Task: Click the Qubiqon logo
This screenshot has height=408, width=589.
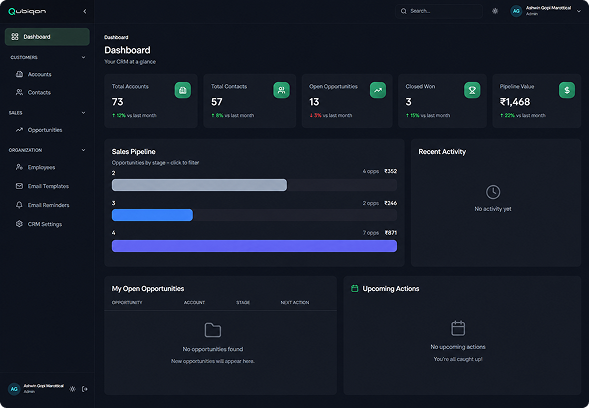Action: tap(27, 12)
